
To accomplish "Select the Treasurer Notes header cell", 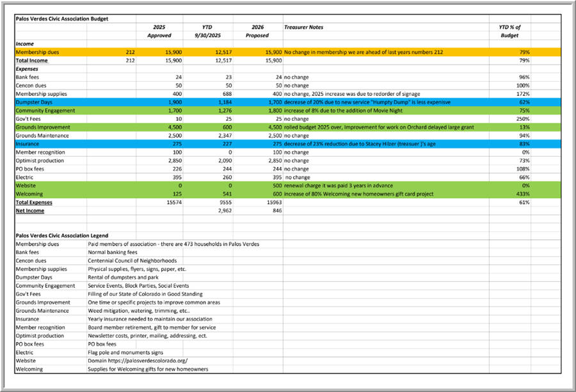I will point(304,27).
